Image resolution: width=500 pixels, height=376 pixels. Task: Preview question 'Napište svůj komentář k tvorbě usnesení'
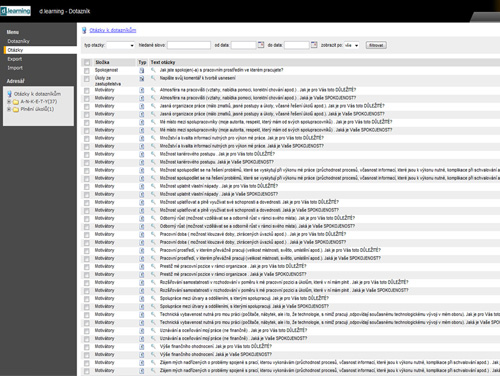153,78
